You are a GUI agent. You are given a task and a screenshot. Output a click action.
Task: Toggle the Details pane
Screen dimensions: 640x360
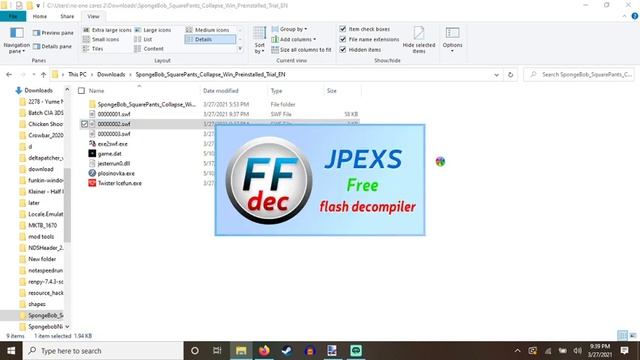pyautogui.click(x=52, y=47)
